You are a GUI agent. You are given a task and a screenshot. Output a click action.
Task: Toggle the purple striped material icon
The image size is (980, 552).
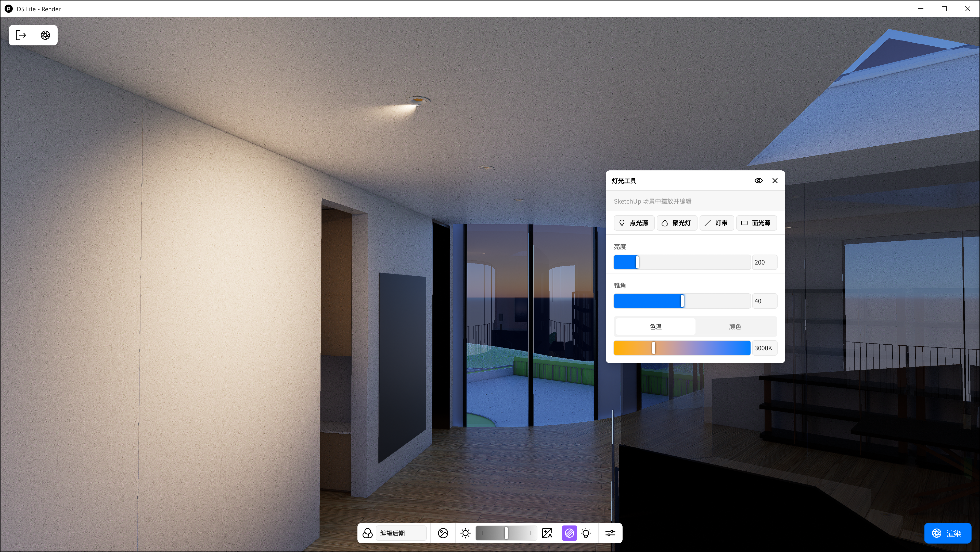coord(569,533)
